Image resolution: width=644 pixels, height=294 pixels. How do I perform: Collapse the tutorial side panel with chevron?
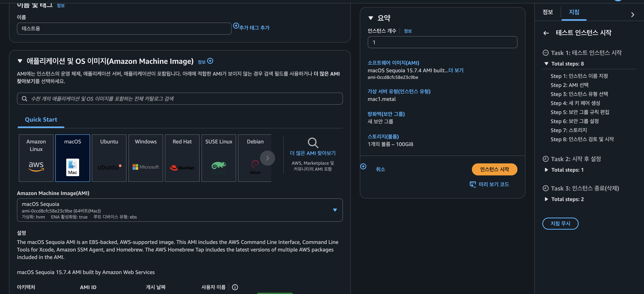point(633,15)
